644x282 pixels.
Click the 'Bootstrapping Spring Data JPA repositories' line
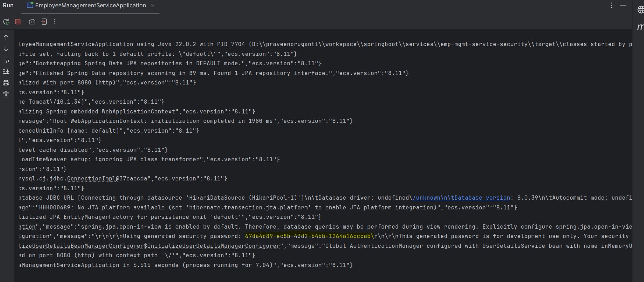click(170, 64)
